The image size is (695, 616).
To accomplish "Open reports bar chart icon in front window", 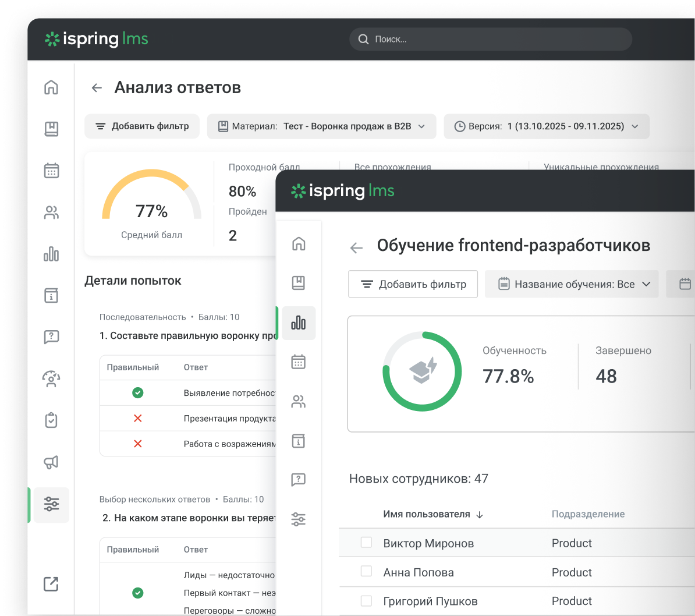I will coord(298,323).
